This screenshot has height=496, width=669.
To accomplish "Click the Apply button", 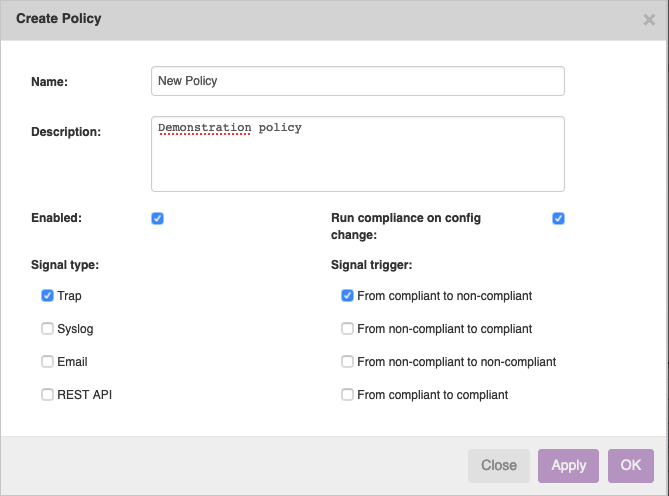I will (568, 465).
